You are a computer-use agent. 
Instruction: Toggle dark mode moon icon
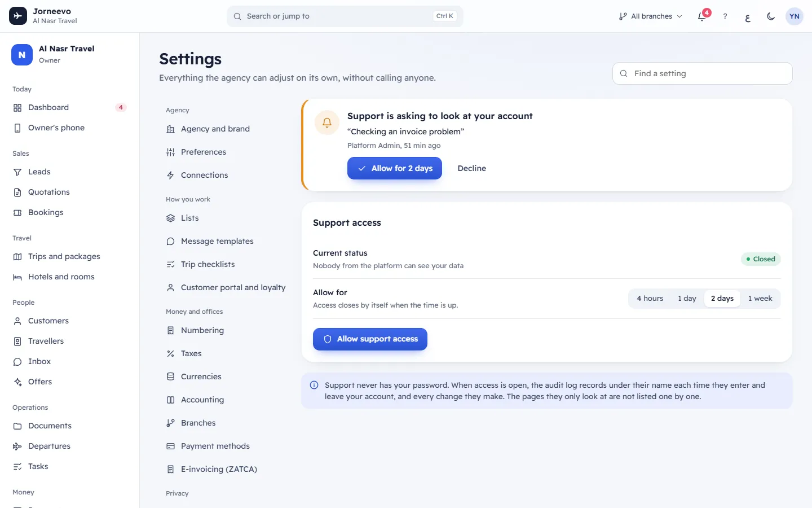coord(771,16)
